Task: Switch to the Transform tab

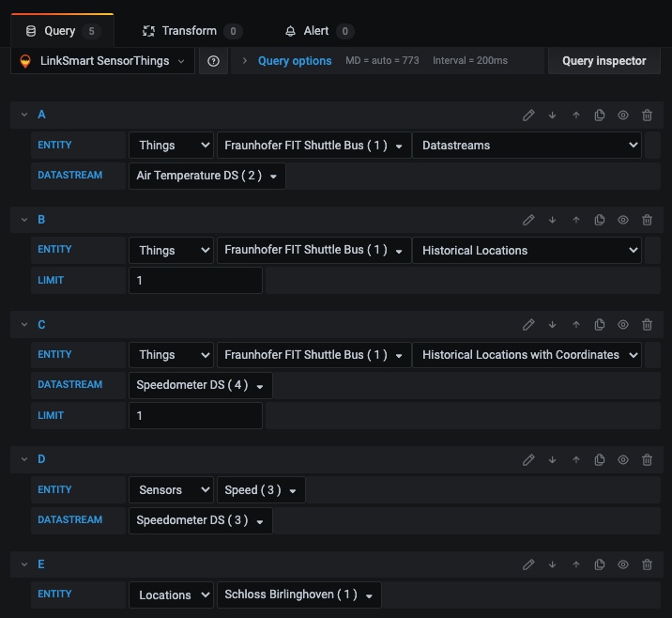Action: 192,31
